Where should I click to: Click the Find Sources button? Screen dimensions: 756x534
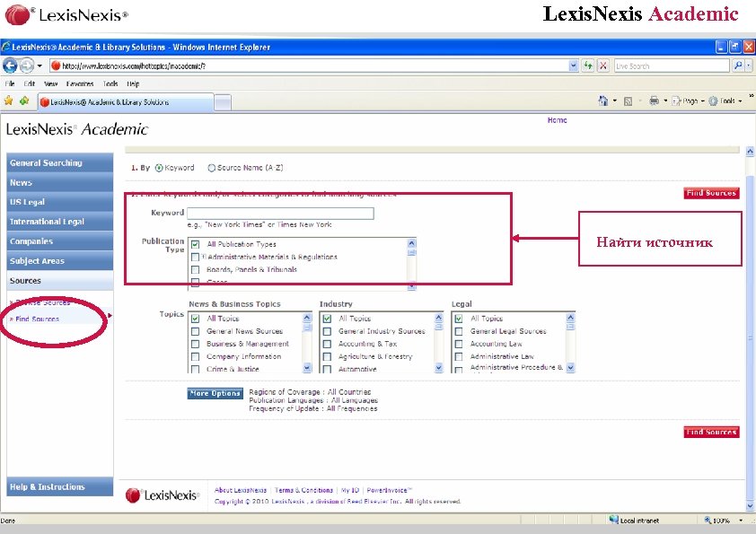710,192
